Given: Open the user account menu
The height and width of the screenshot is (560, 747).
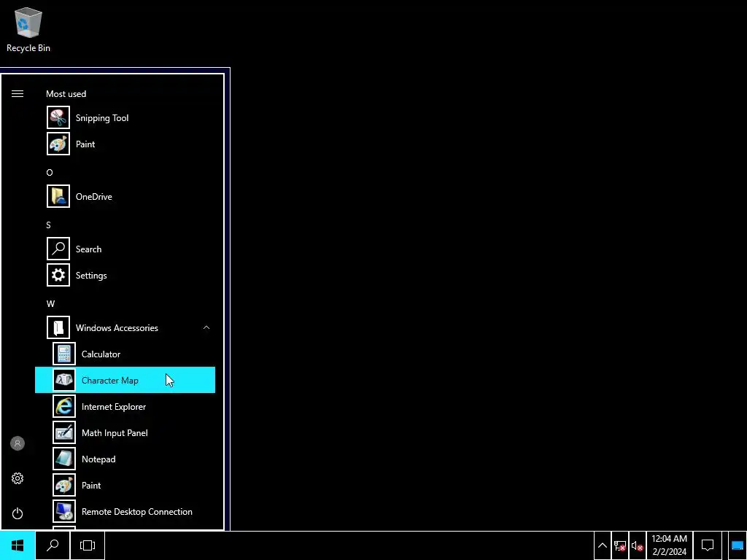Looking at the screenshot, I should click(18, 443).
